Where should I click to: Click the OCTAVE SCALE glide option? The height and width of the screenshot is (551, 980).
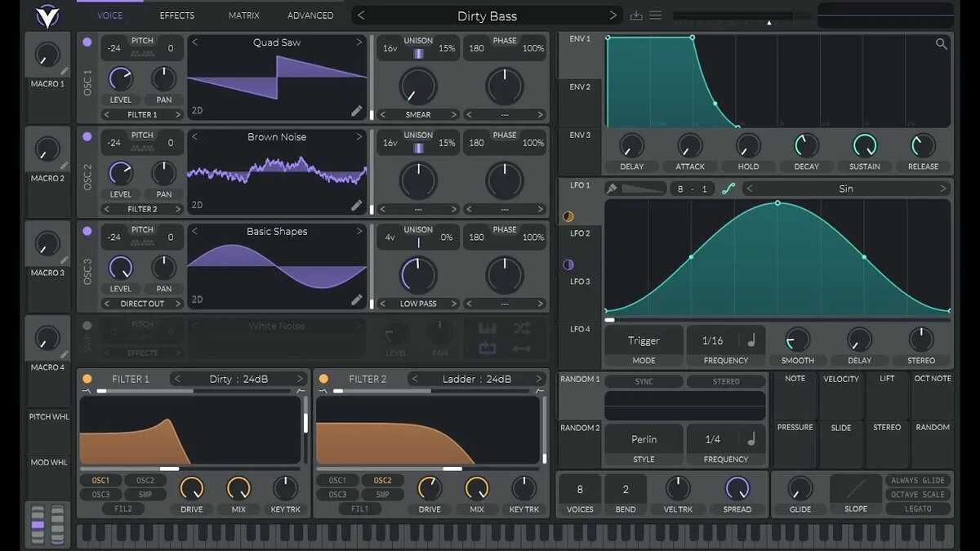pyautogui.click(x=918, y=495)
